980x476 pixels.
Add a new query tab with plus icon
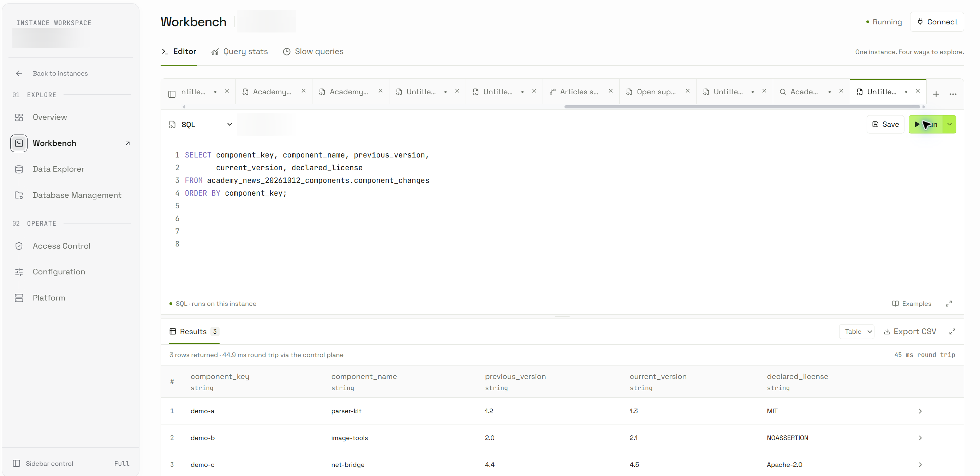936,94
